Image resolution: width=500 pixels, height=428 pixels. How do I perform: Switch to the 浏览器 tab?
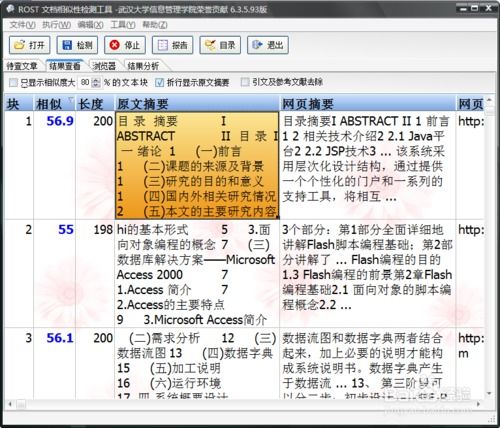[x=104, y=66]
